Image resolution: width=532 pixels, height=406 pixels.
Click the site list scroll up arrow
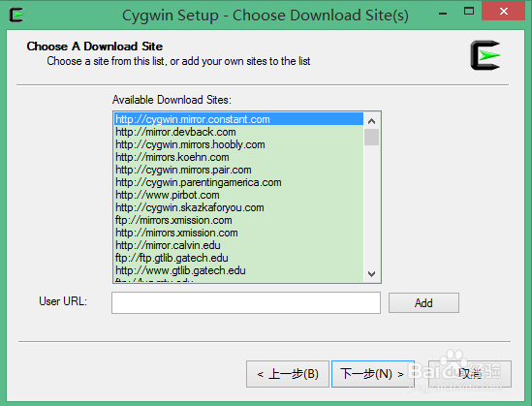371,121
